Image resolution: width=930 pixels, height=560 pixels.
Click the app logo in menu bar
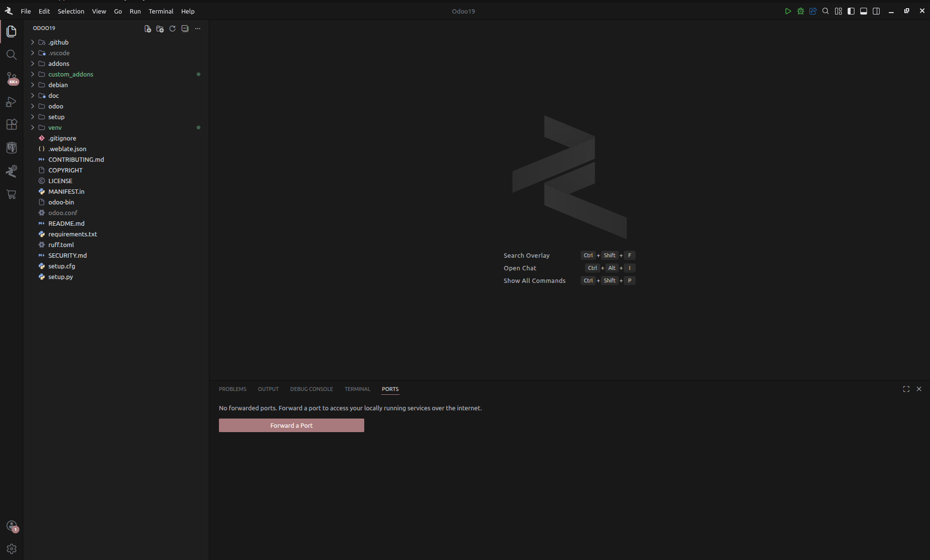tap(9, 11)
